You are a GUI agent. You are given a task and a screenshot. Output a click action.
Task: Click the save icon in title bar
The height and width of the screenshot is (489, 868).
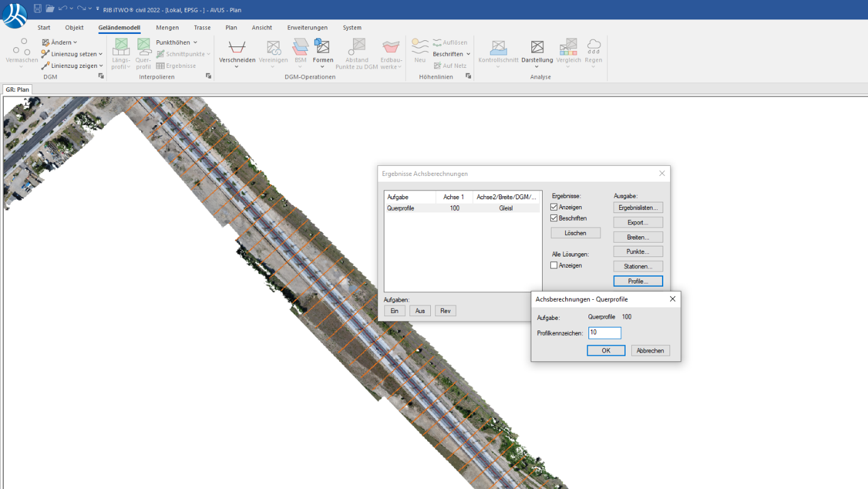(x=38, y=8)
